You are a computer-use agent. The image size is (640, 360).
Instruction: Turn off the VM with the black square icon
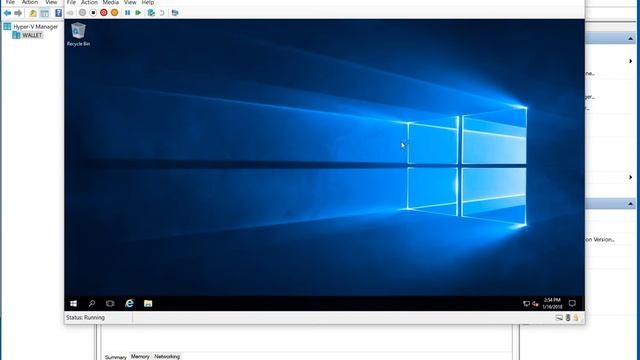pyautogui.click(x=93, y=13)
